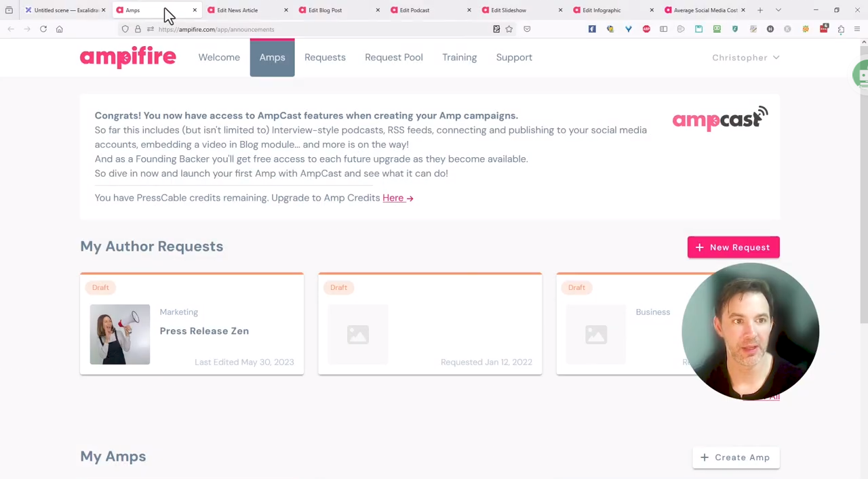This screenshot has width=868, height=479.
Task: Follow the Here upgrade link
Action: 397,198
